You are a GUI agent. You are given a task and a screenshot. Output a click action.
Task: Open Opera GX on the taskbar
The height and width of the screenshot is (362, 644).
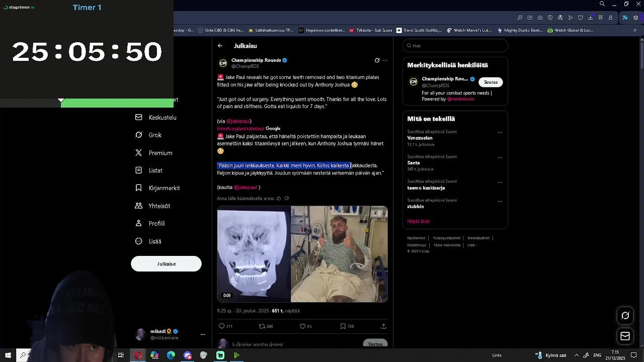138,355
